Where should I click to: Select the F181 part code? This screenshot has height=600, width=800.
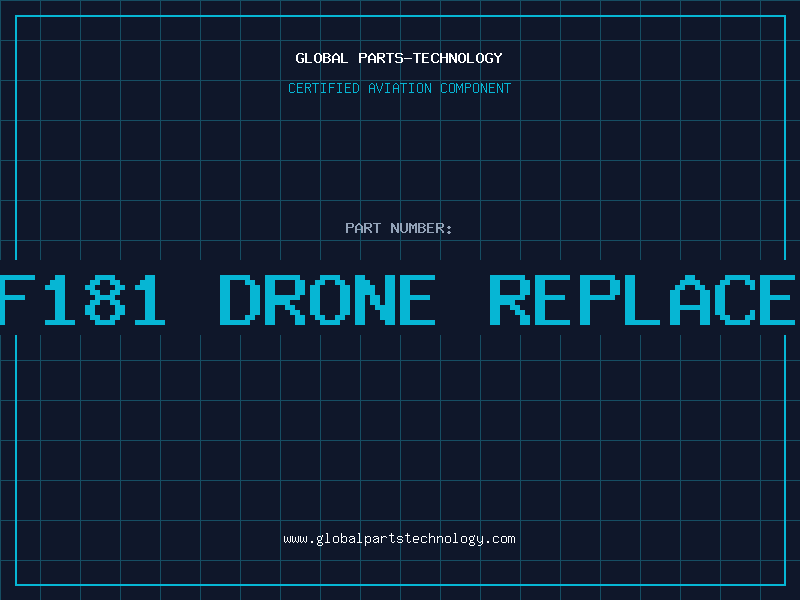pyautogui.click(x=82, y=299)
